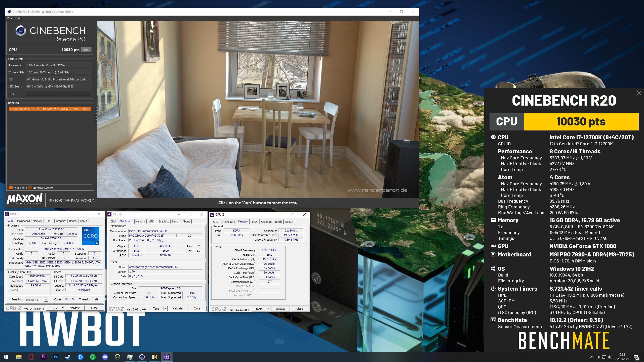Screen dimensions: 644x362
Task: Open the notification center with 21 alerts
Action: pos(636,357)
